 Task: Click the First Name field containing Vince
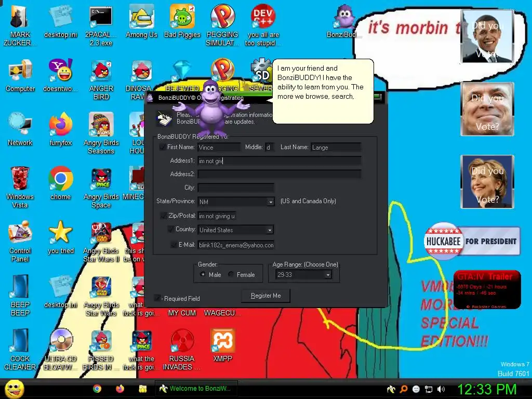(219, 147)
